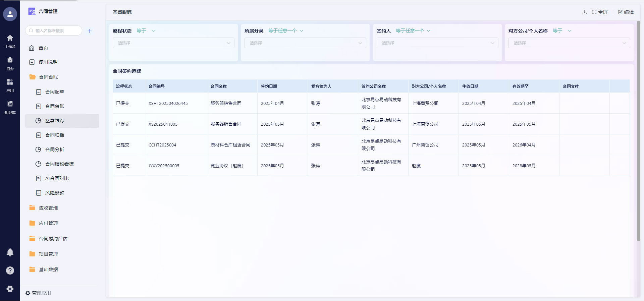Open settings gear in left rail
The width and height of the screenshot is (644, 301).
(x=10, y=289)
